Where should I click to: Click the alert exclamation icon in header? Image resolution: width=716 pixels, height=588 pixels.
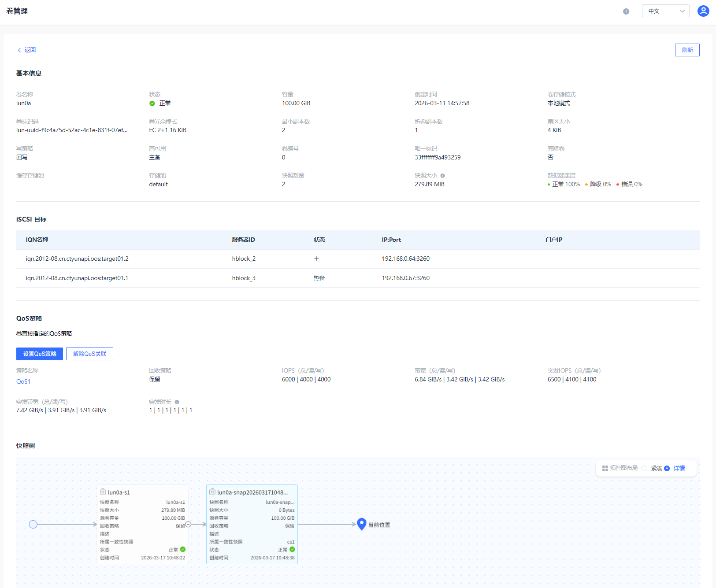(626, 11)
